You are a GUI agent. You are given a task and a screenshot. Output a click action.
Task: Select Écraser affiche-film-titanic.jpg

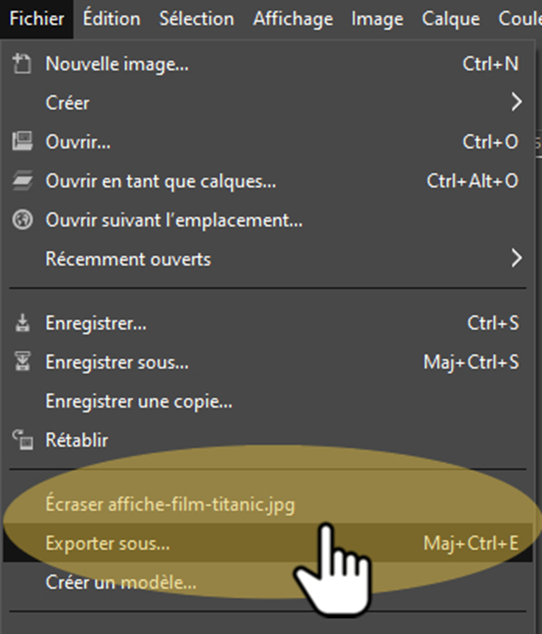point(268,504)
